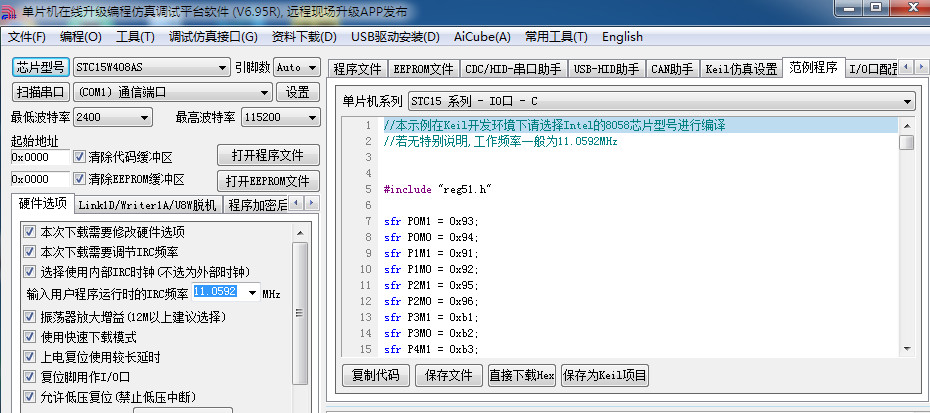Click the 保存为Keil项目 button
Screen dimensions: 930x413
[x=604, y=375]
